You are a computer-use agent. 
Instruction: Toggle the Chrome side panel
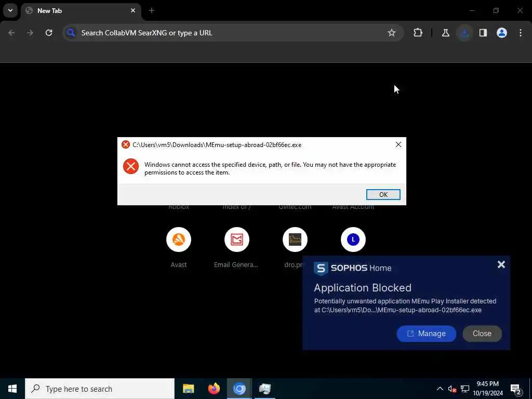coord(483,33)
